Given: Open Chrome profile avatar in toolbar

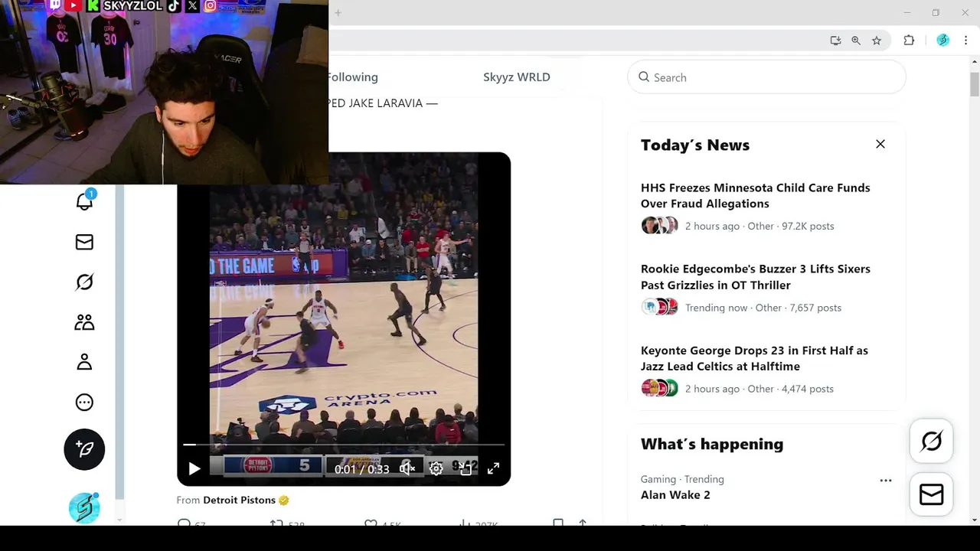Looking at the screenshot, I should coord(943,41).
